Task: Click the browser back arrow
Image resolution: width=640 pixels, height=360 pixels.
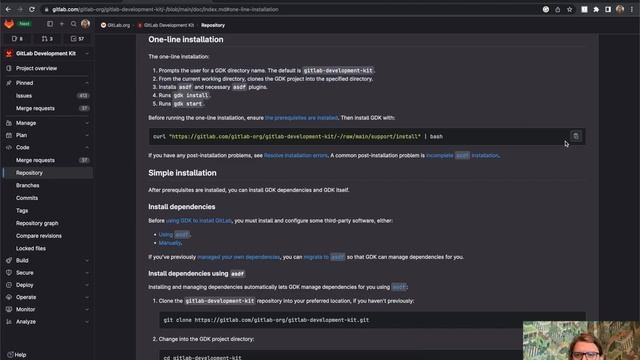Action: click(x=8, y=9)
